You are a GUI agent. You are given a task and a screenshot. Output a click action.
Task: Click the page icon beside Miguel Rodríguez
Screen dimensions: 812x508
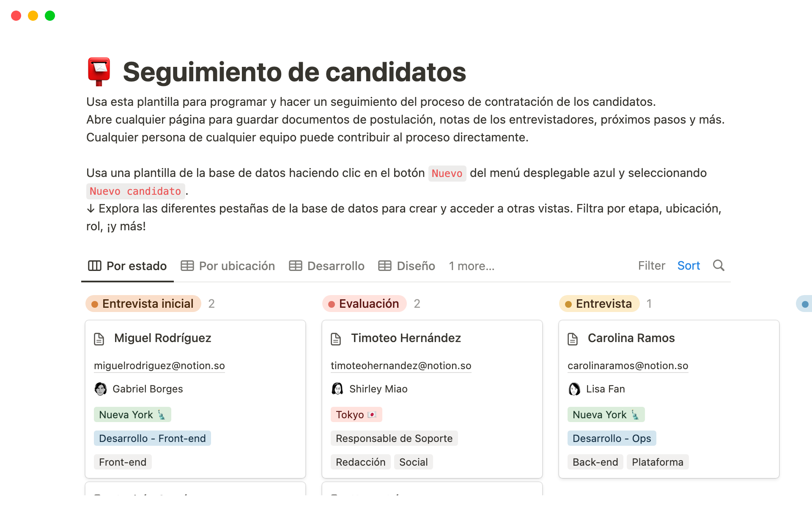pyautogui.click(x=99, y=339)
